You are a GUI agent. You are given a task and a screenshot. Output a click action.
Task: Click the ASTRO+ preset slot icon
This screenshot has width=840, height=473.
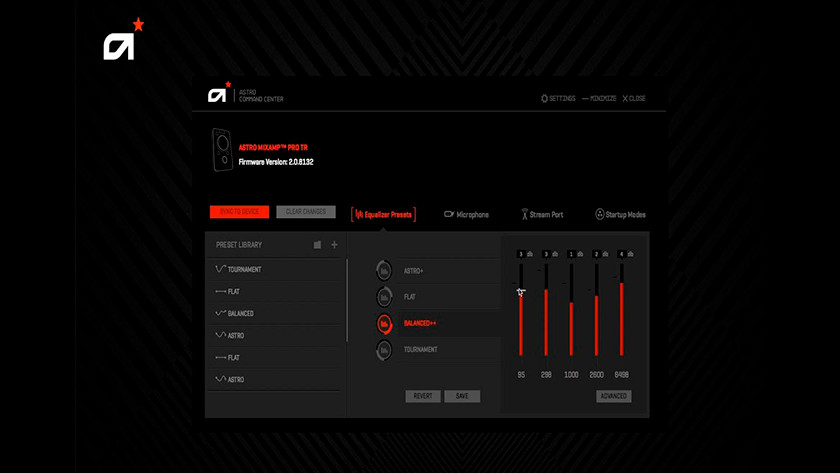pyautogui.click(x=384, y=271)
